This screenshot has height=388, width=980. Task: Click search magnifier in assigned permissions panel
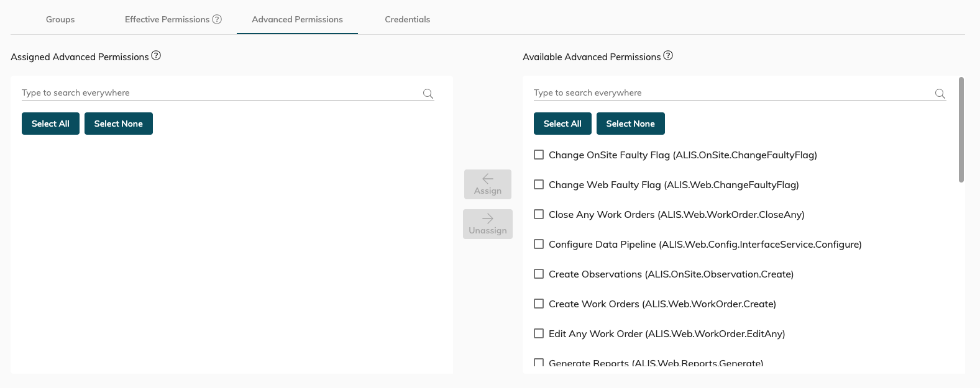428,94
